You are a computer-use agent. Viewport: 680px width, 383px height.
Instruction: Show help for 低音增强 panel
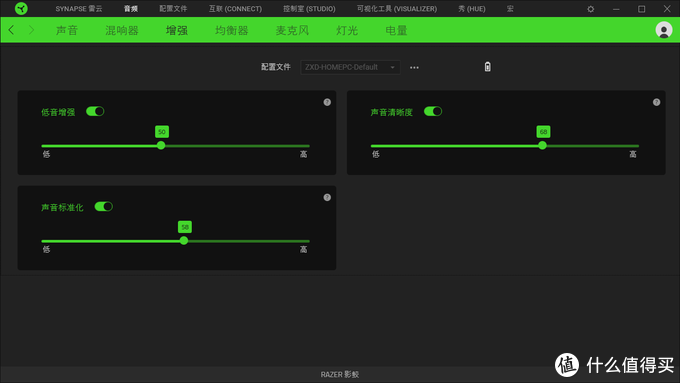pos(327,102)
